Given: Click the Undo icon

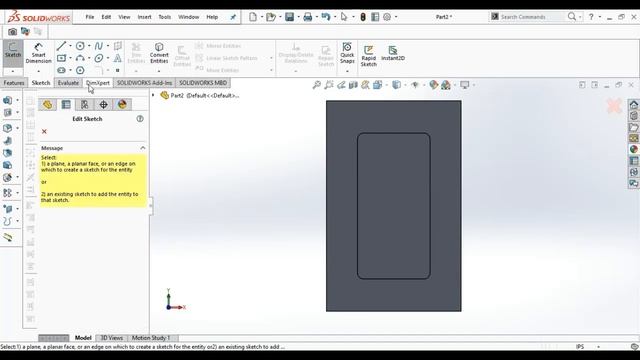Looking at the screenshot, I should click(326, 17).
